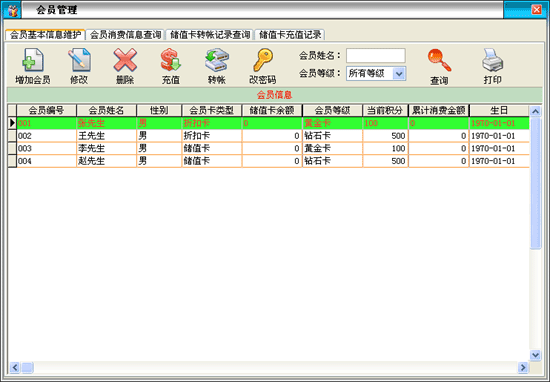Click vertical scrollbar up arrow
Viewport: 550px width, 382px height.
click(x=535, y=111)
